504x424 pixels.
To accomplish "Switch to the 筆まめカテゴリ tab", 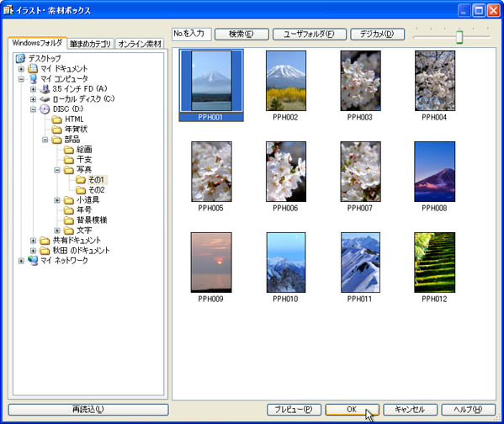I will point(91,44).
